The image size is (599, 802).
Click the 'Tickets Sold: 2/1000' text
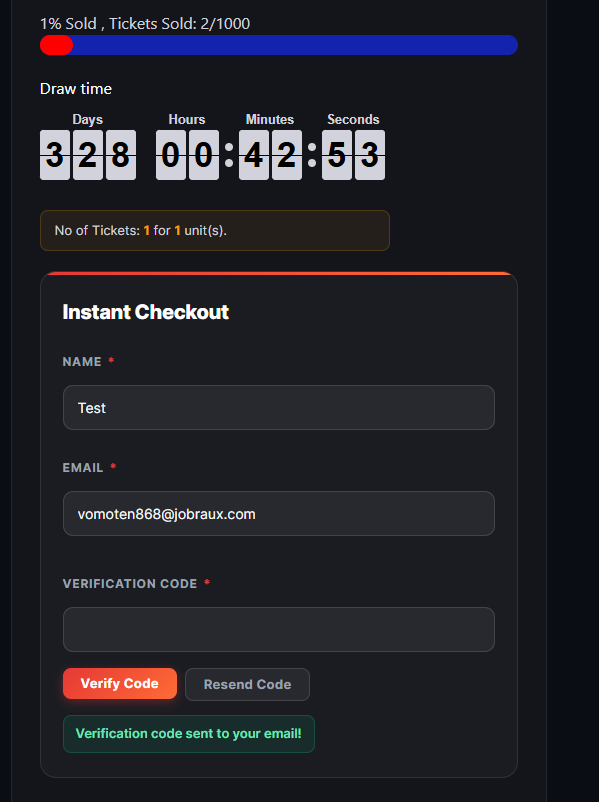click(180, 24)
